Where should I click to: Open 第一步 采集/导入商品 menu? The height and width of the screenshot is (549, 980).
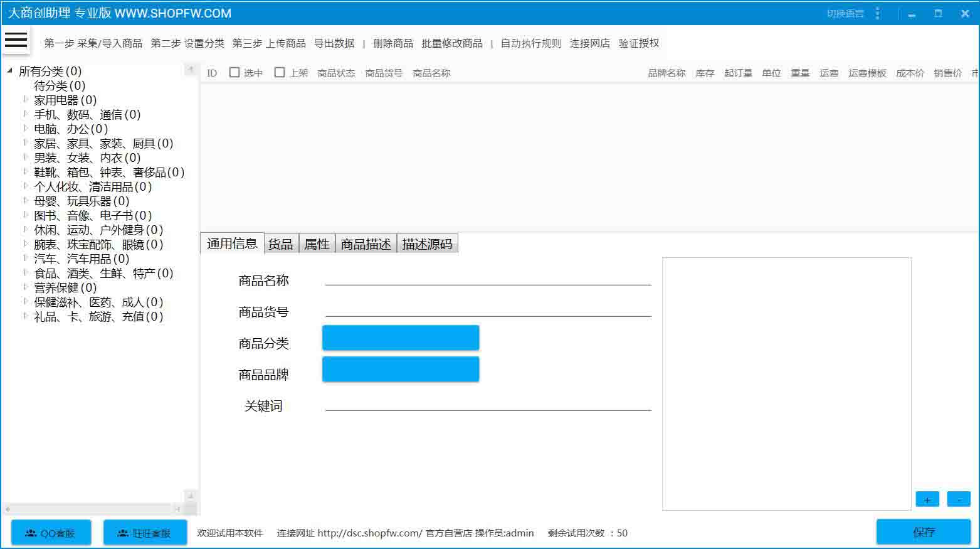pos(93,43)
